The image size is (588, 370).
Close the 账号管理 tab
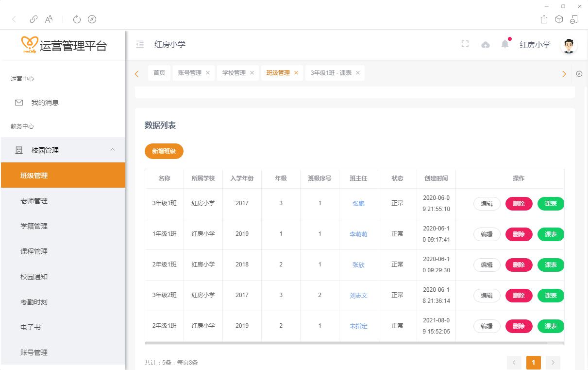207,73
